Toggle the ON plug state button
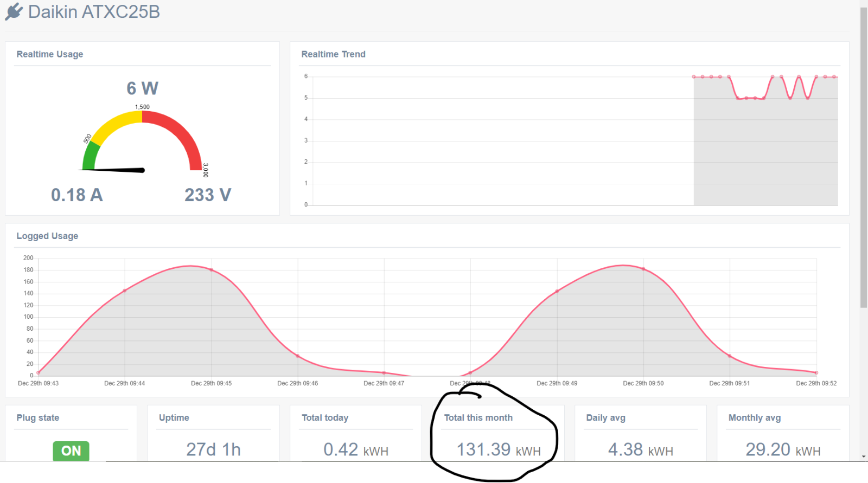Screen dimensions: 868x483 [x=71, y=451]
